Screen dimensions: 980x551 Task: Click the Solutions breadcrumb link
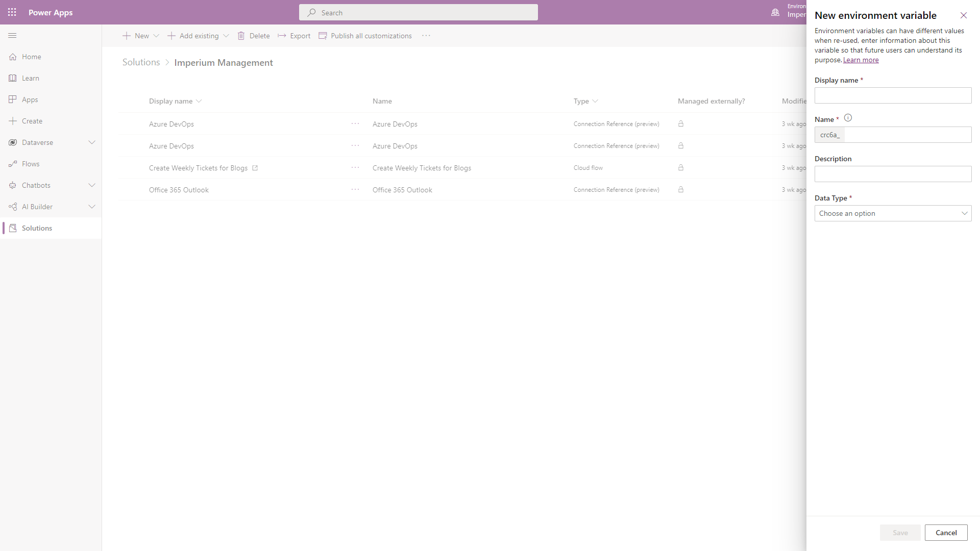point(140,62)
